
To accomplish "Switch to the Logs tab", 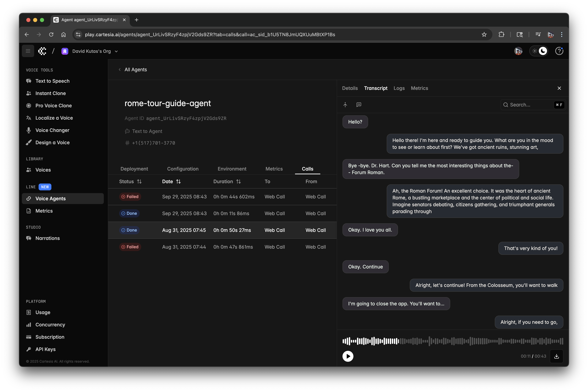I will coord(399,88).
